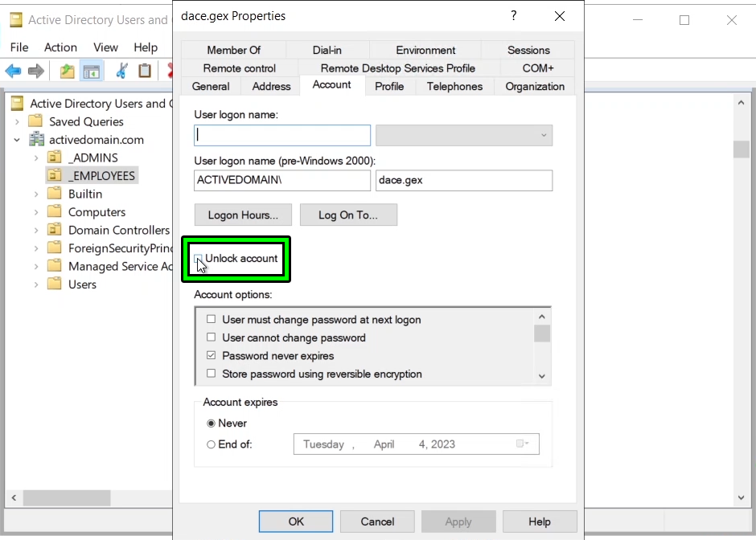
Task: Click the Forward navigation arrow
Action: 35,71
